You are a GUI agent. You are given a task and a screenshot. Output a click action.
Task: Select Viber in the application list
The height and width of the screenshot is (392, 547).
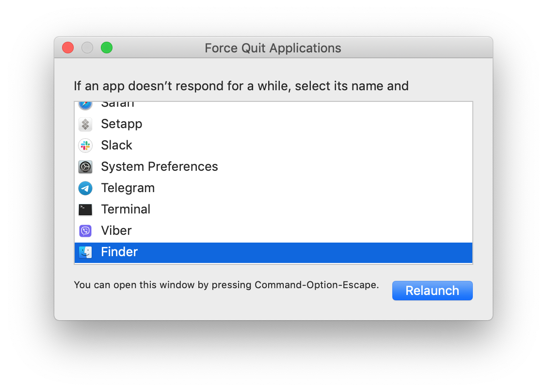click(x=273, y=231)
